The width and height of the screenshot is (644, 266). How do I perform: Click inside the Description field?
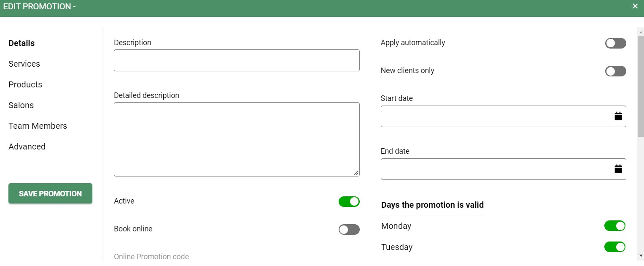click(x=237, y=60)
